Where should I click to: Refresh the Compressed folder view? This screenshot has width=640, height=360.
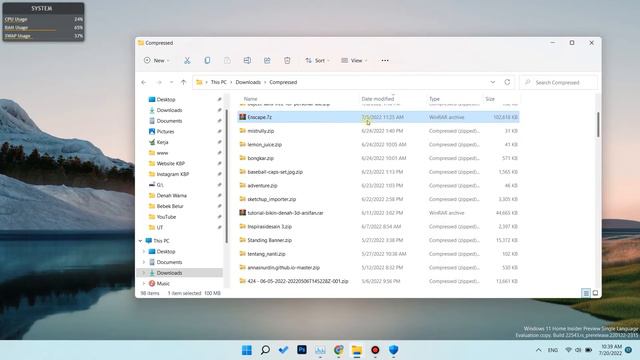click(507, 82)
